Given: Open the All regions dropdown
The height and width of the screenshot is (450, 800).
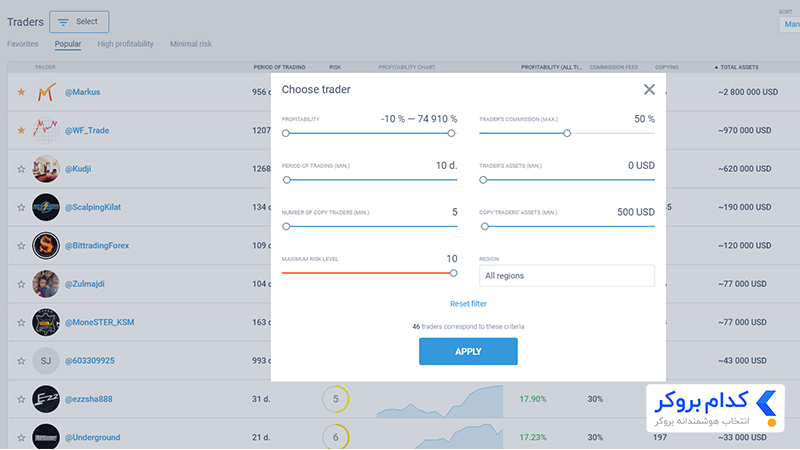Looking at the screenshot, I should (566, 276).
